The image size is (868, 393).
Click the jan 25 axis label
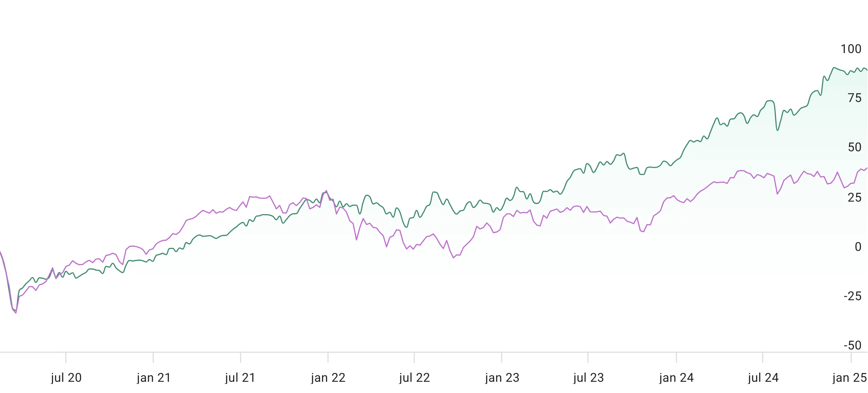point(849,378)
